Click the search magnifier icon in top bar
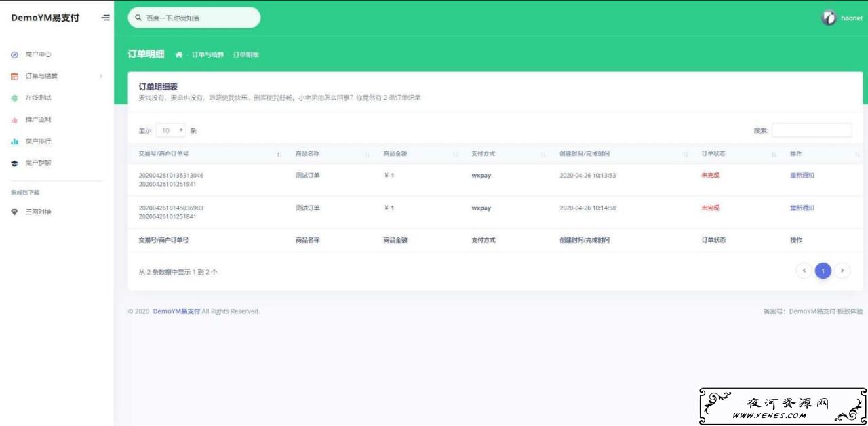Image resolution: width=868 pixels, height=426 pixels. tap(138, 18)
